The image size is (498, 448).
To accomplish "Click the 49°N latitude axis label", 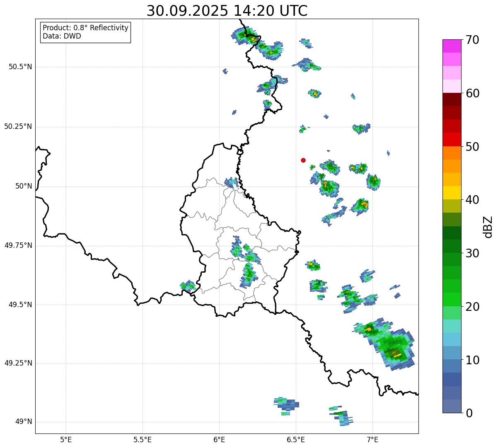I will (23, 422).
